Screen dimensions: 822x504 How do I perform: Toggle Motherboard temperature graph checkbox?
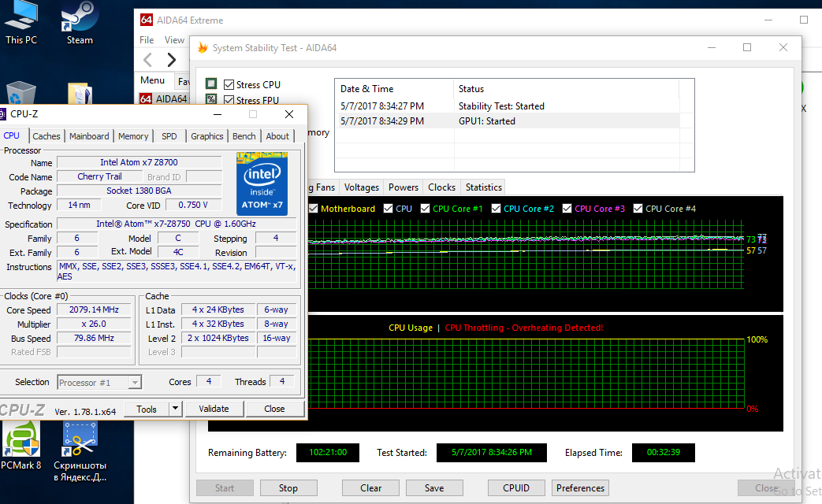314,209
